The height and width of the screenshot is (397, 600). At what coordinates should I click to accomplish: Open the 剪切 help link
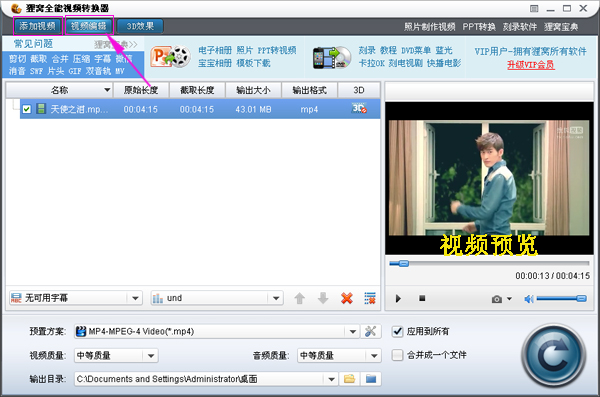tap(17, 59)
